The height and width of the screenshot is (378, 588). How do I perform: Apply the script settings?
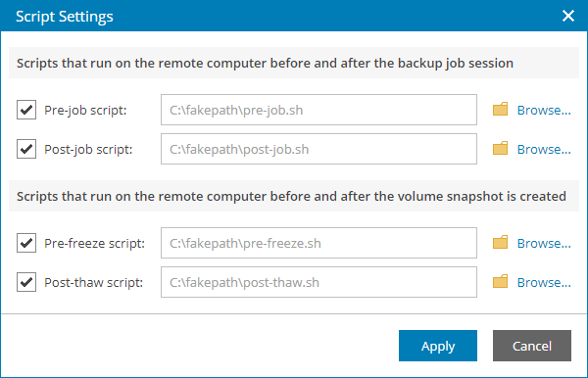[438, 346]
